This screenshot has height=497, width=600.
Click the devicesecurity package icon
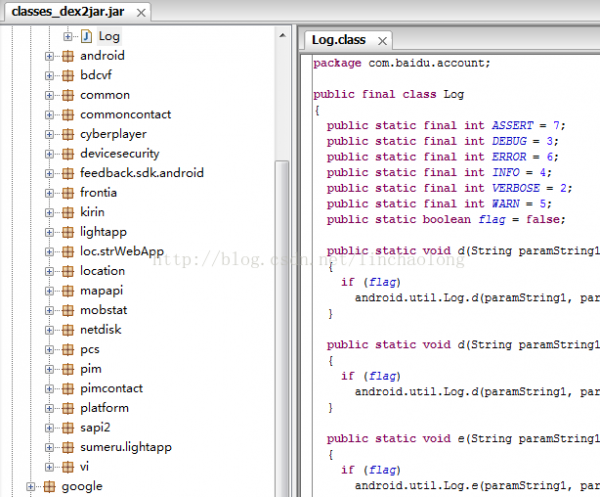pyautogui.click(x=68, y=154)
